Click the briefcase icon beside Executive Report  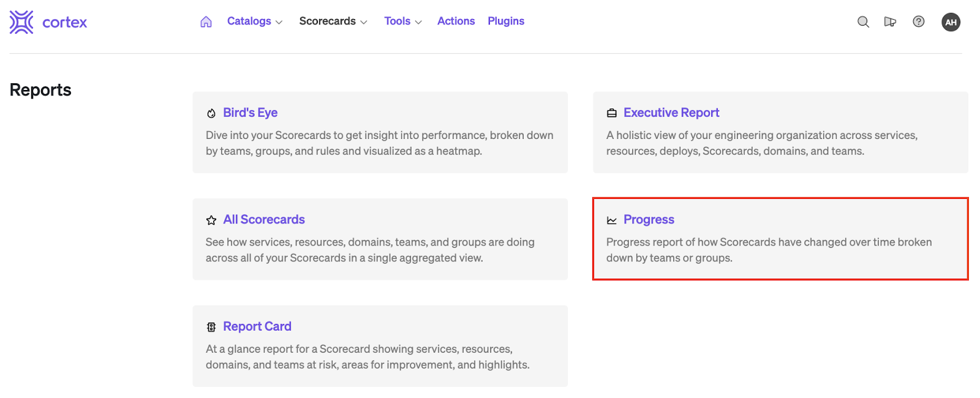(x=611, y=113)
